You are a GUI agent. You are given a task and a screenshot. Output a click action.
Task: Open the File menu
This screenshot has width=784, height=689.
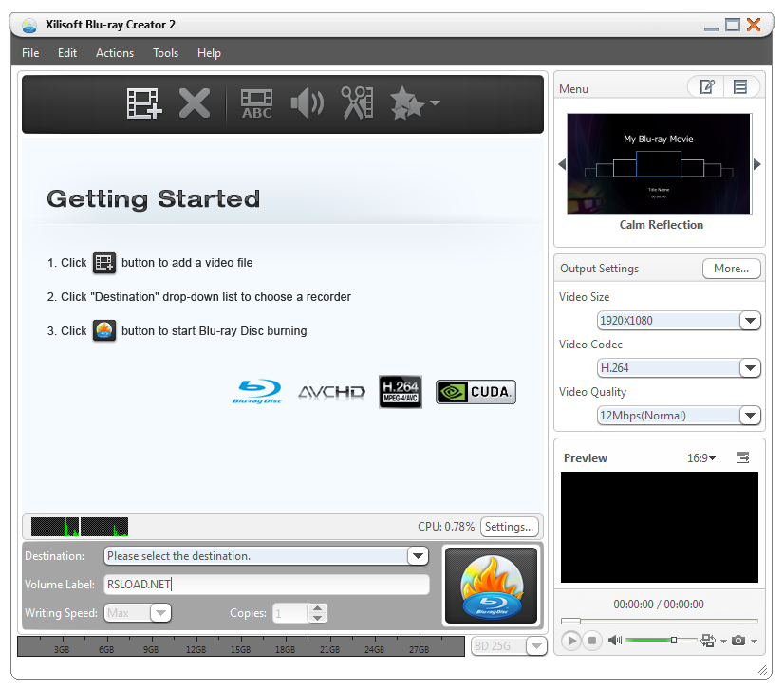(30, 53)
